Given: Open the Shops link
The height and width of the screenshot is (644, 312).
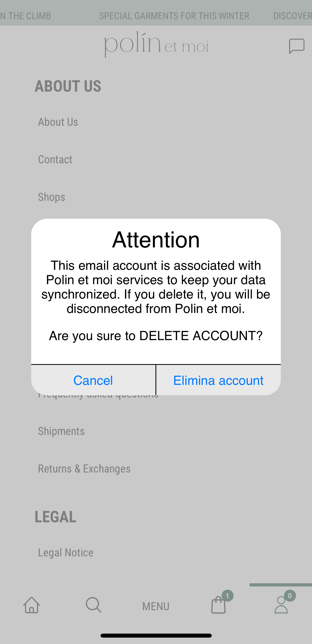Looking at the screenshot, I should point(52,197).
